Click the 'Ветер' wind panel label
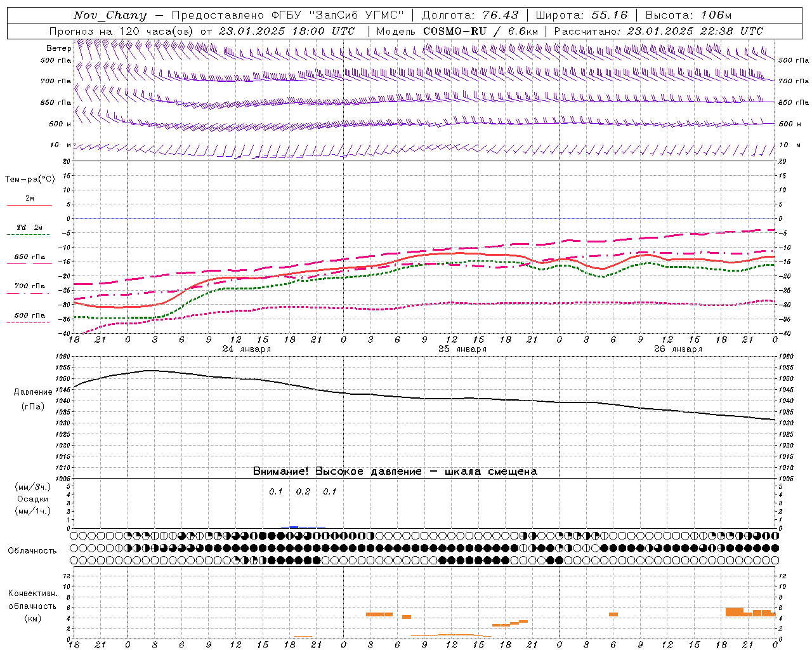The image size is (812, 650). coord(58,48)
